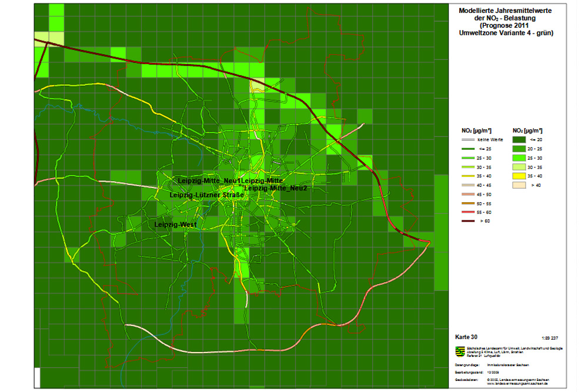Image resolution: width=588 pixels, height=392 pixels.
Task: Click the Leipzig-Mitte_Neu1 station label
Action: [x=210, y=180]
